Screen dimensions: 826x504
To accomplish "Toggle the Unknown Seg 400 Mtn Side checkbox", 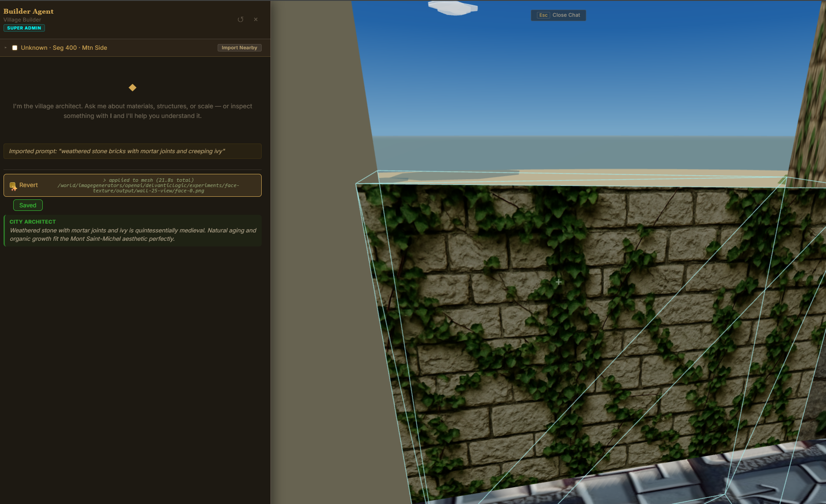I will point(15,48).
